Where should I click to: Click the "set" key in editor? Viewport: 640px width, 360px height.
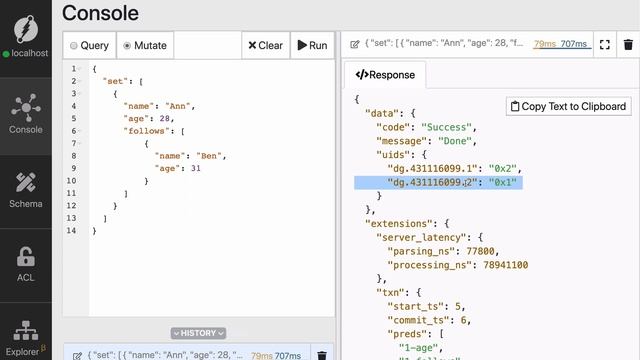pyautogui.click(x=115, y=81)
